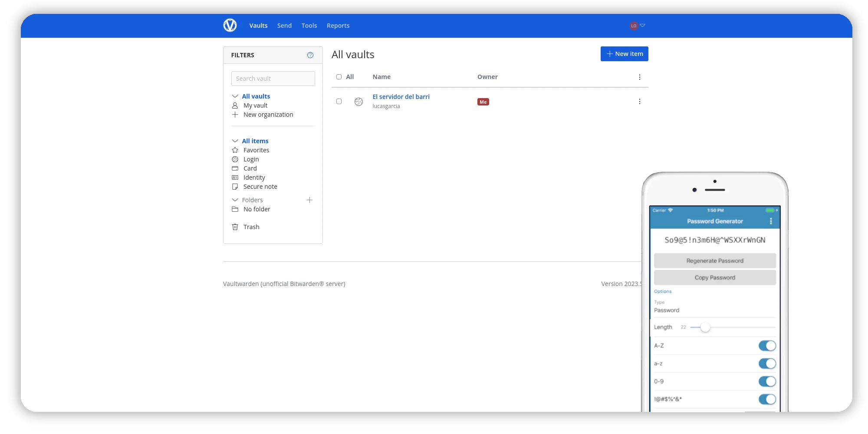
Task: Open options menu for El servidor del barri
Action: pyautogui.click(x=639, y=102)
